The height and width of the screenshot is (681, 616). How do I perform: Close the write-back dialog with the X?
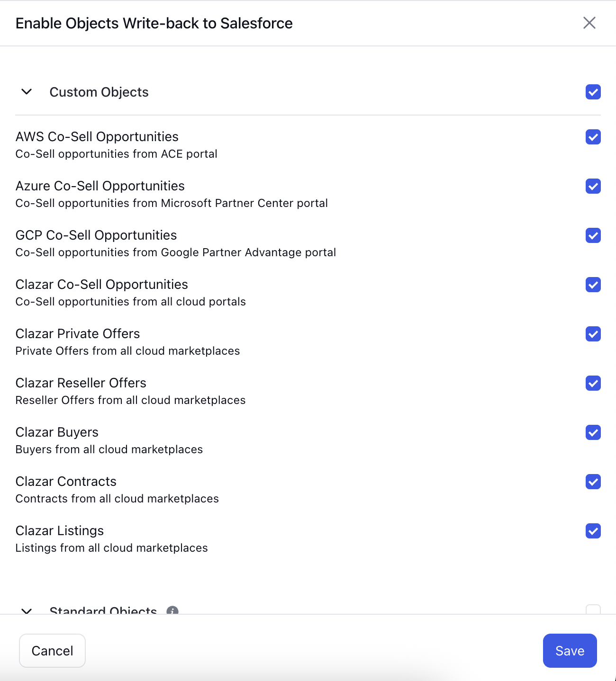(589, 23)
